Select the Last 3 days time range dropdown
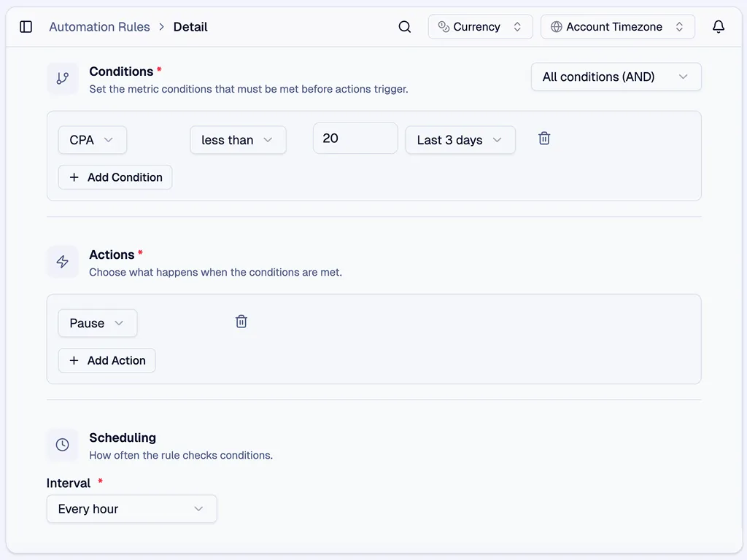The image size is (747, 560). tap(460, 140)
